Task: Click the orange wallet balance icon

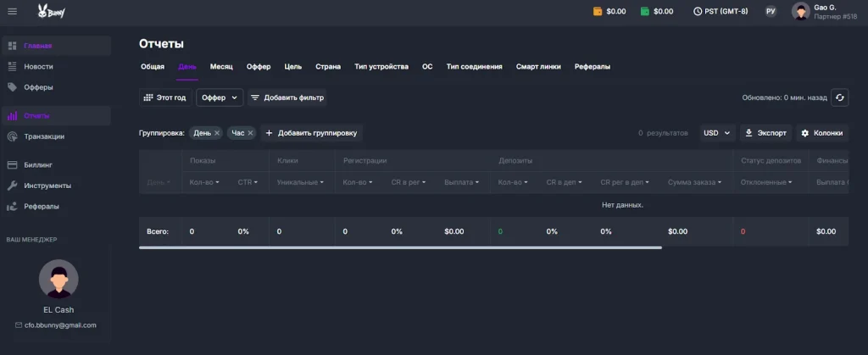Action: (598, 11)
